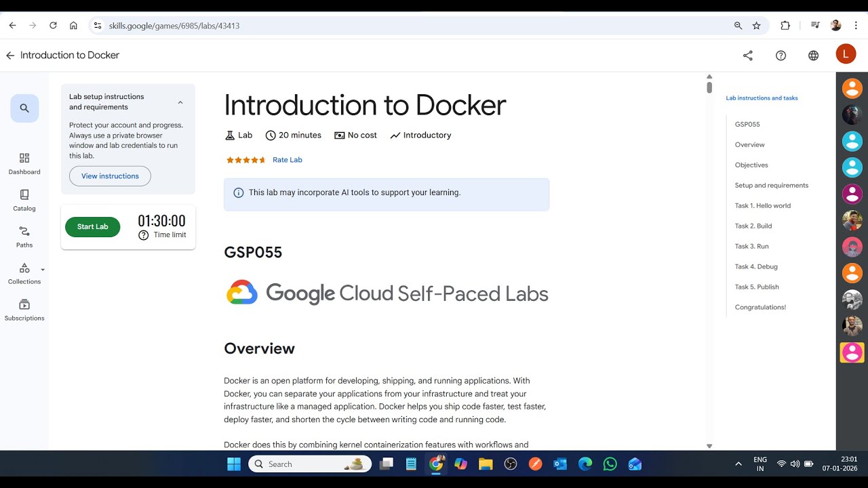Open the browser home page icon

pyautogui.click(x=73, y=26)
